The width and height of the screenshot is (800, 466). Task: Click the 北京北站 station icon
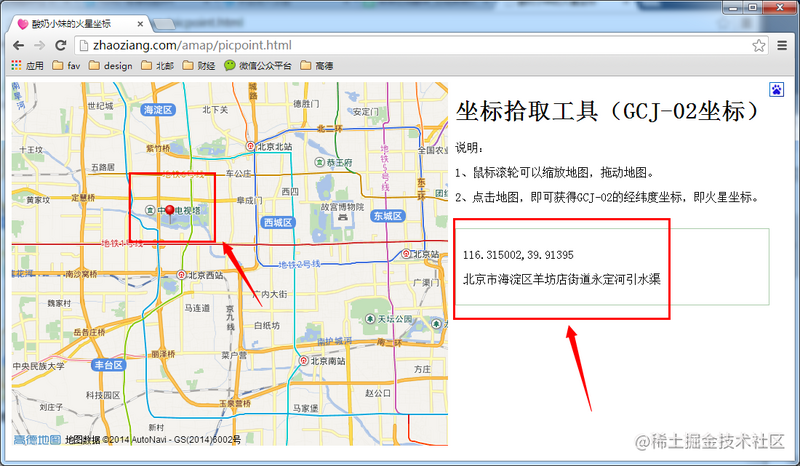250,146
